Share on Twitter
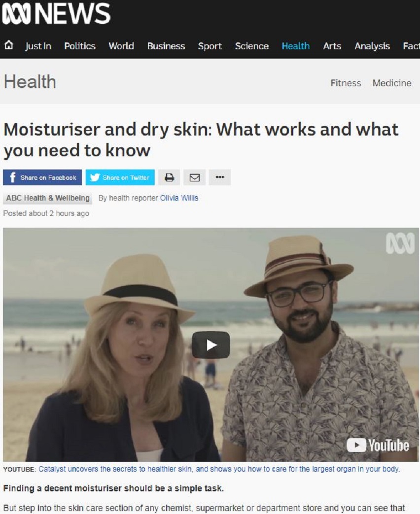Viewport: 420px width, 514px height. (120, 177)
